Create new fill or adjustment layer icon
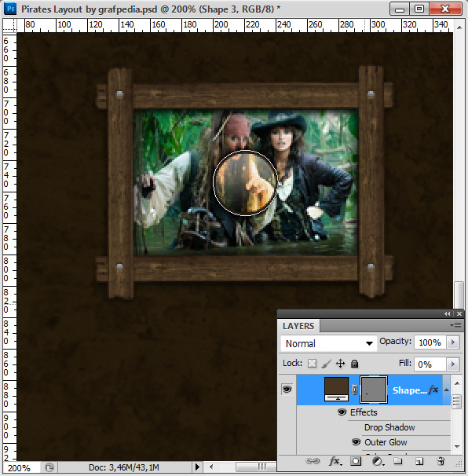 point(378,462)
